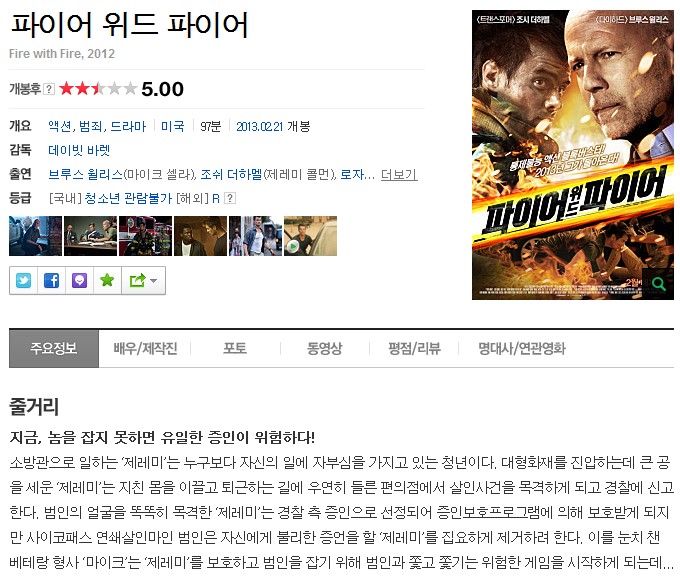Share the movie on Facebook
Image resolution: width=680 pixels, height=585 pixels.
51,281
